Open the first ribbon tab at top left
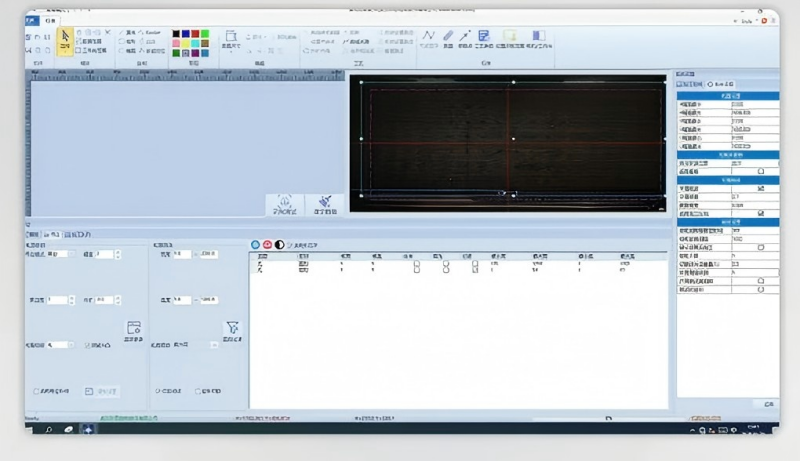This screenshot has height=461, width=800. [31, 20]
